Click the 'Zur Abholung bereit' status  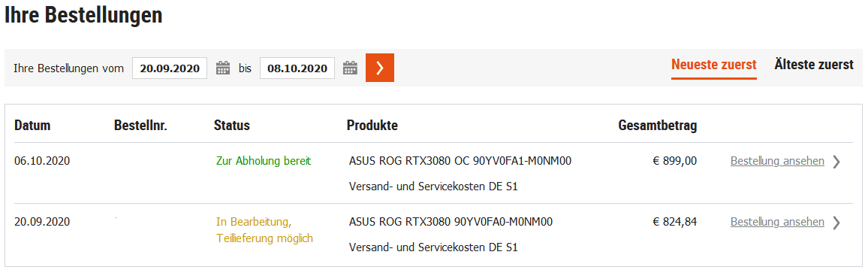pyautogui.click(x=264, y=161)
